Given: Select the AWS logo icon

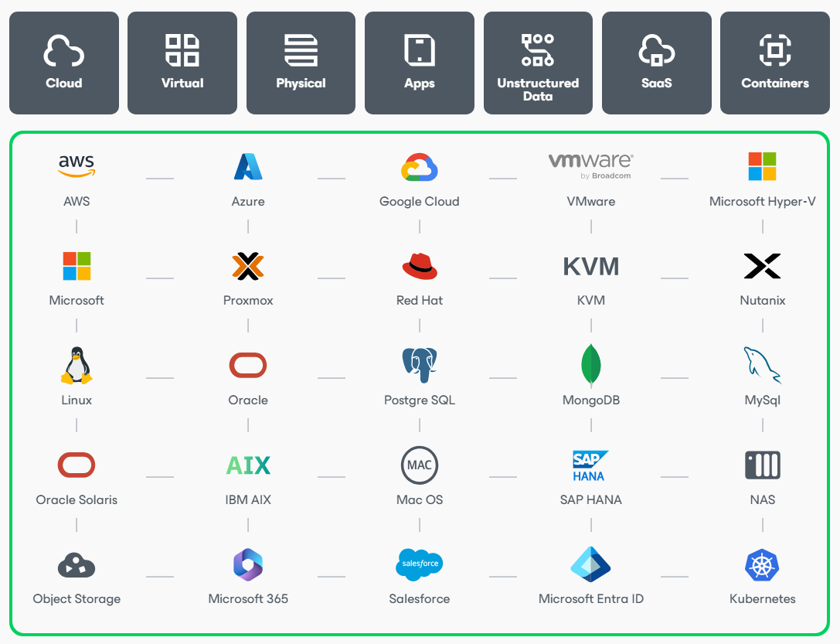Looking at the screenshot, I should (76, 165).
